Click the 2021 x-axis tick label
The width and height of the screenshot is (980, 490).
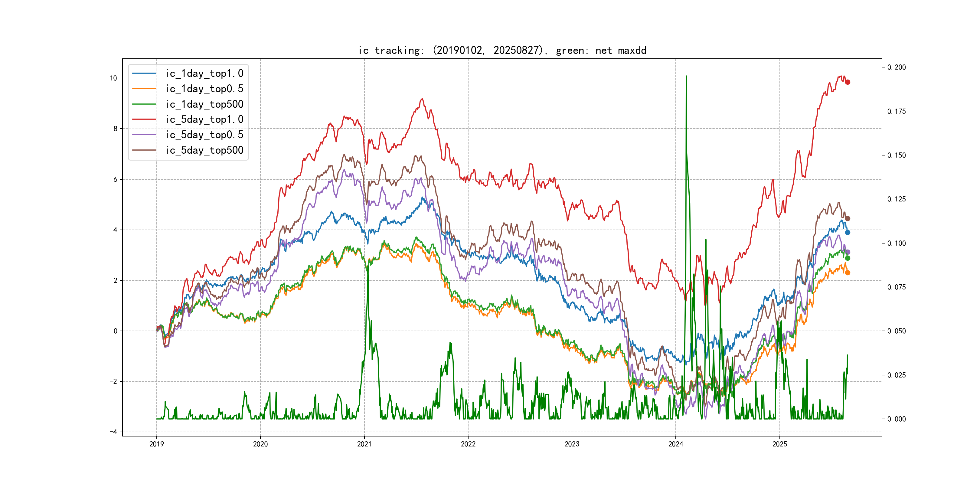(x=364, y=444)
